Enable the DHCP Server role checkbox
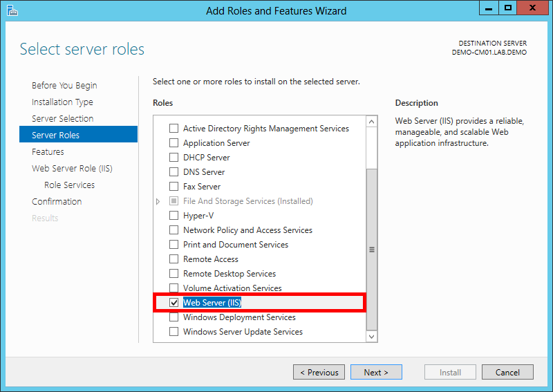This screenshot has height=392, width=553. [x=174, y=158]
